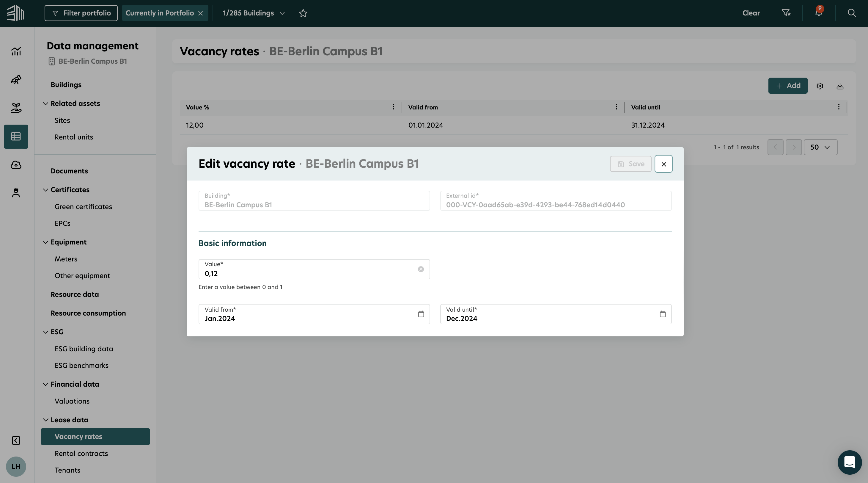Download table data via export icon
The image size is (868, 483).
point(840,86)
